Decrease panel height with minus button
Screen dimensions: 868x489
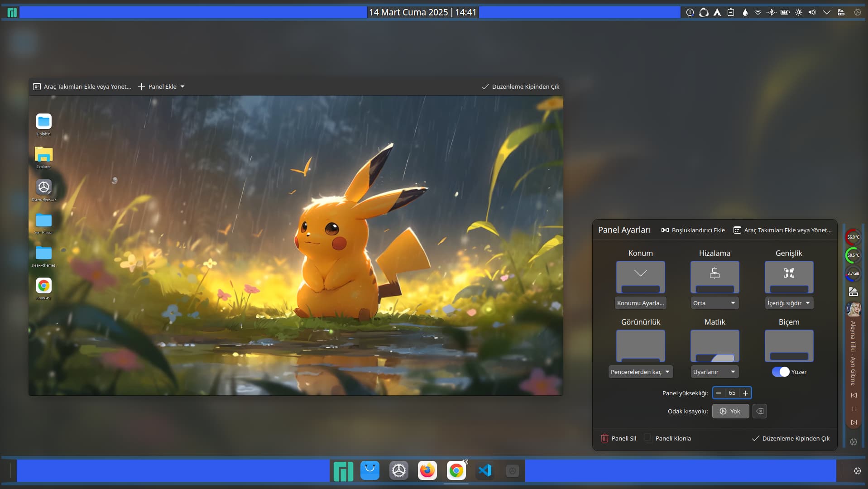coord(719,393)
